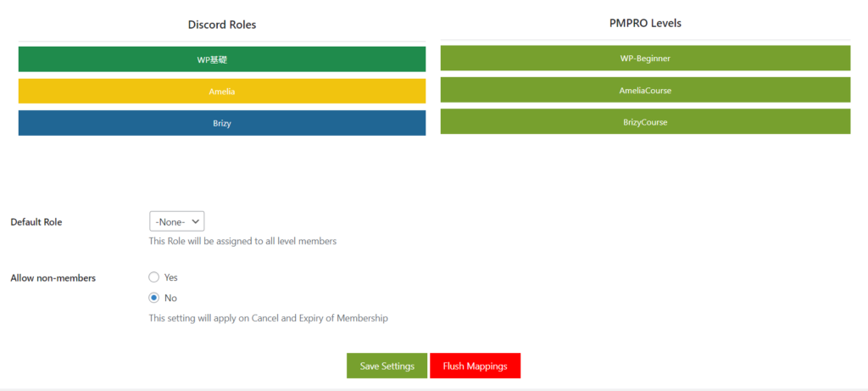
Task: Select the WP基礎 Discord role bar
Action: pos(222,59)
